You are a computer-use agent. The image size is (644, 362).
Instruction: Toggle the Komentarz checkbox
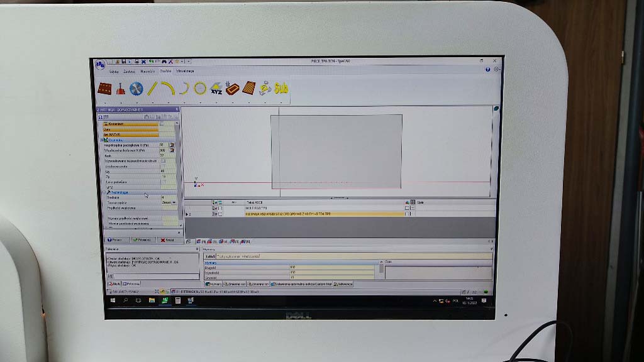coord(162,124)
